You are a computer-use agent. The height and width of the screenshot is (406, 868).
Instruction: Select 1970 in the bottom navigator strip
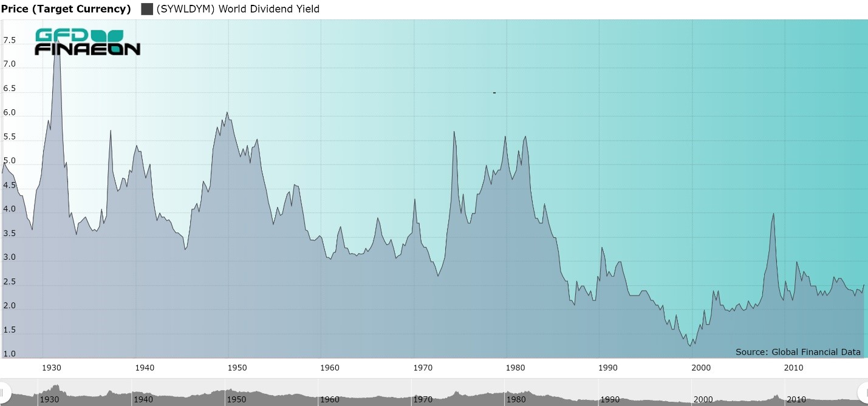[x=422, y=399]
